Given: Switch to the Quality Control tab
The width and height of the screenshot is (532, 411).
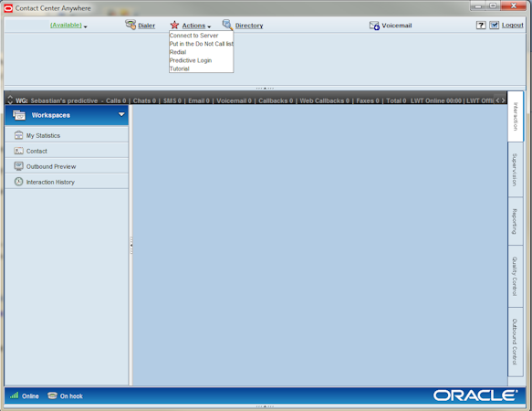Looking at the screenshot, I should pyautogui.click(x=515, y=276).
